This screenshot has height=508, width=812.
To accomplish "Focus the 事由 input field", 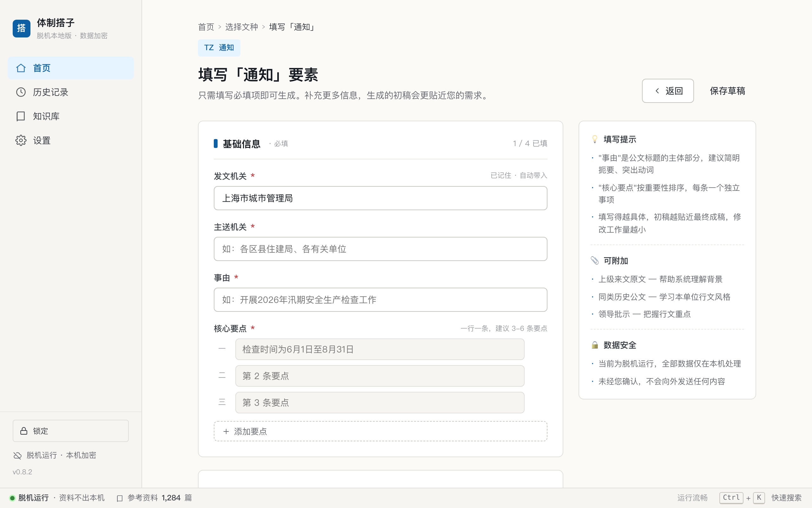I will pyautogui.click(x=381, y=300).
